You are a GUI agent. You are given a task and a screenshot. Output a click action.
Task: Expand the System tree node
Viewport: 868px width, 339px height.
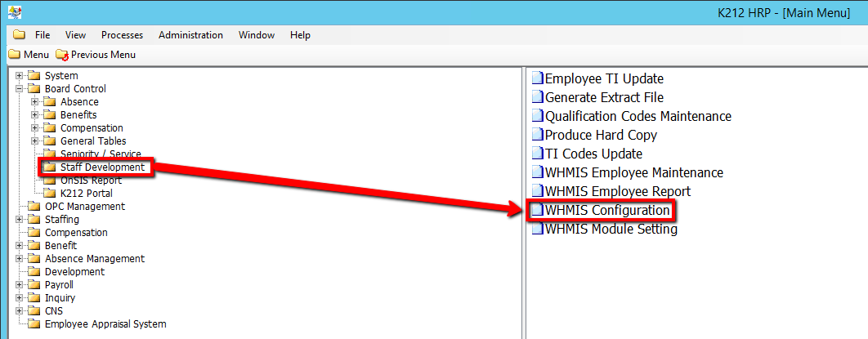click(x=20, y=76)
